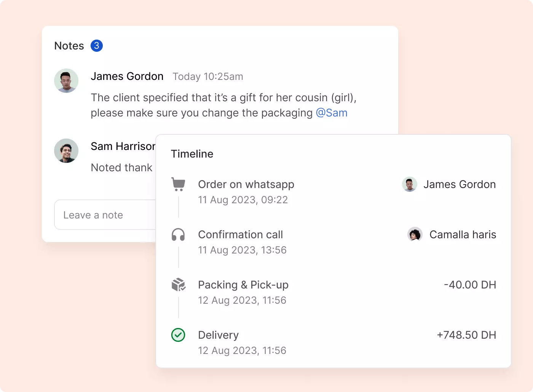Click the green delivery checkmark icon
The width and height of the screenshot is (533, 392).
click(x=178, y=335)
